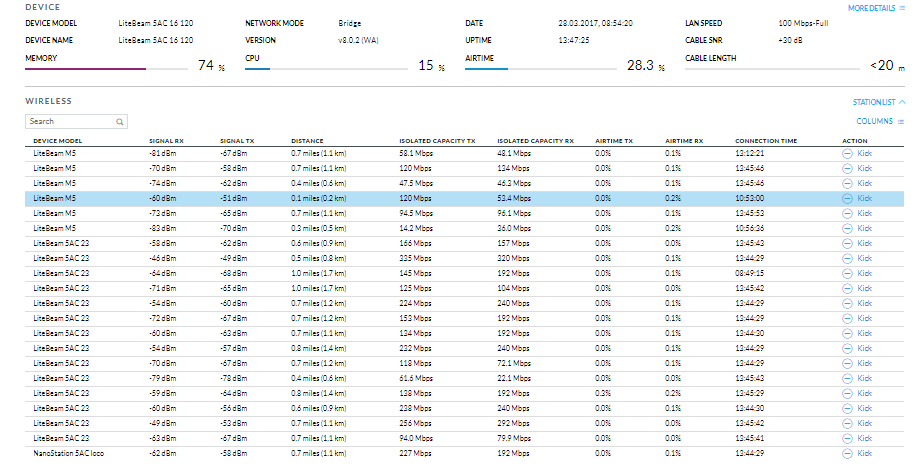Click kick icon for the 94.5 Mbps station

pos(847,213)
